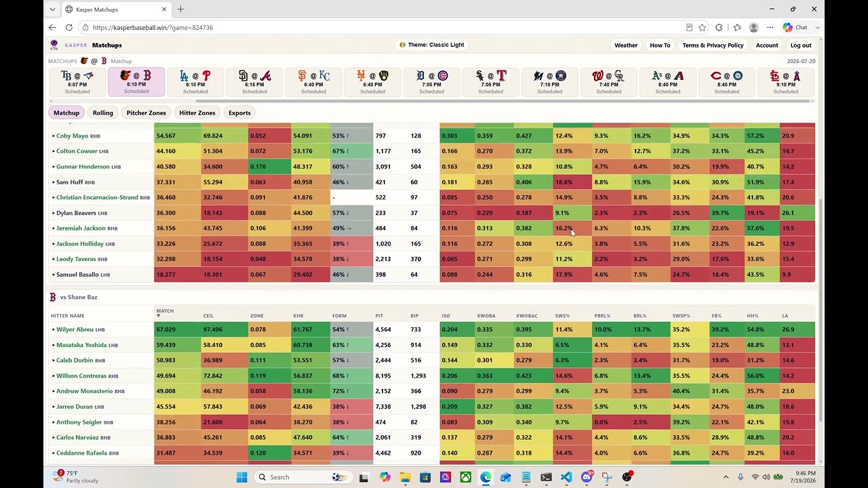Change theme via Classic Light selector

tap(432, 45)
